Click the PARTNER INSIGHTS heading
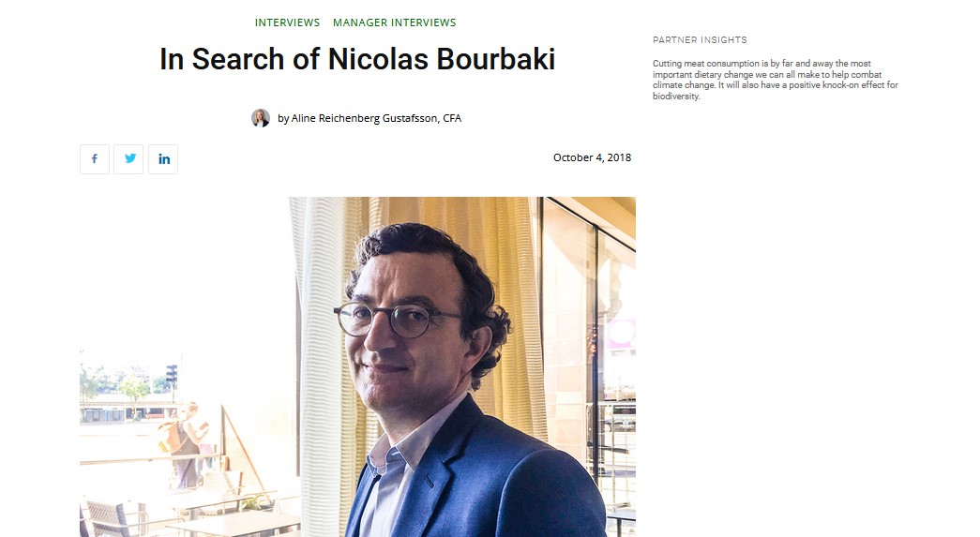This screenshot has width=980, height=537. (700, 40)
